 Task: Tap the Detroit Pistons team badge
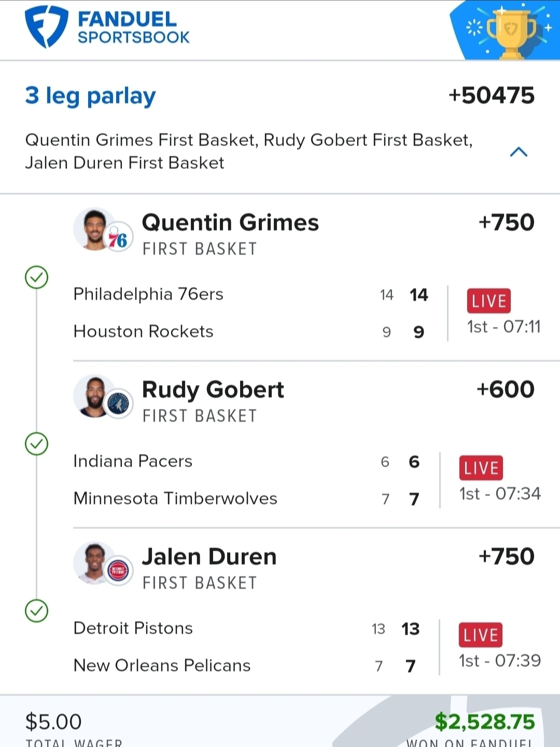pyautogui.click(x=118, y=571)
